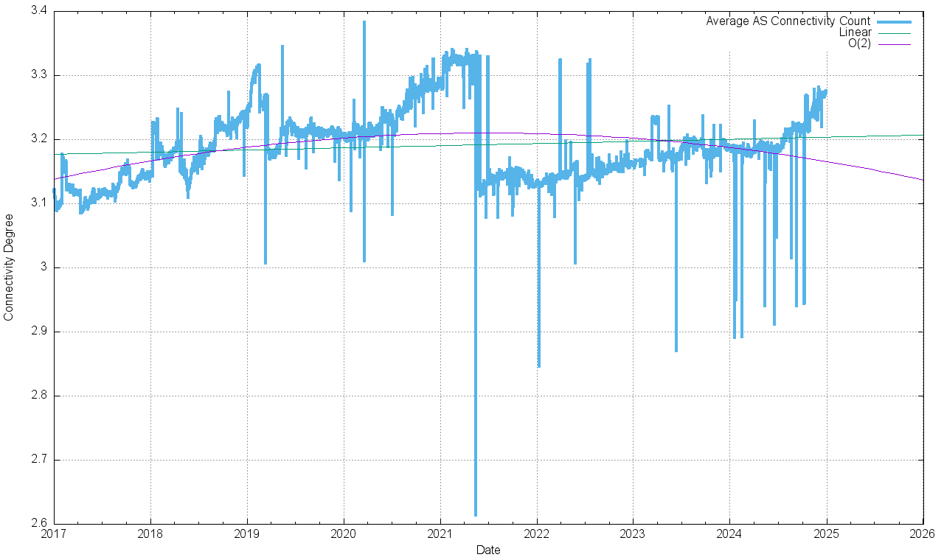Pick the 2019 x-axis tick label
The image size is (944, 560).
click(247, 533)
